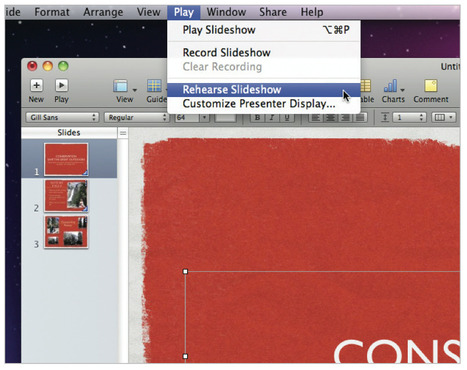Click the Play toolbar icon

tap(61, 86)
